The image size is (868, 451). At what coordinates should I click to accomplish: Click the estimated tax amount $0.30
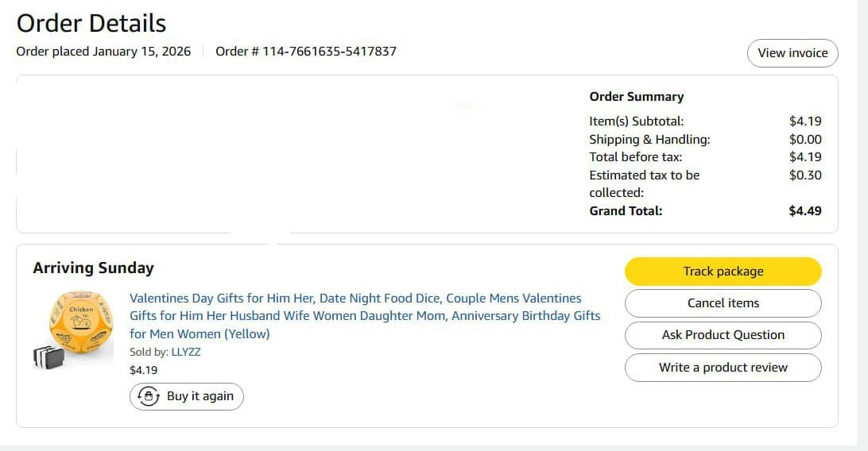(805, 175)
